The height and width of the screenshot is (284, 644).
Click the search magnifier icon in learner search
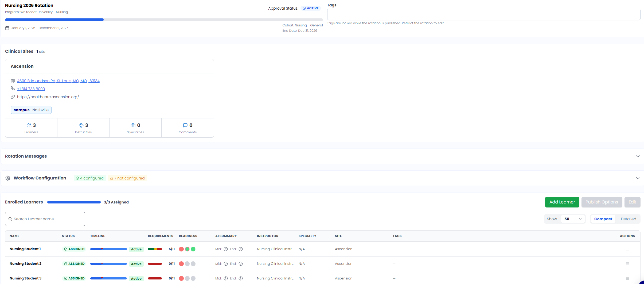[x=10, y=219]
